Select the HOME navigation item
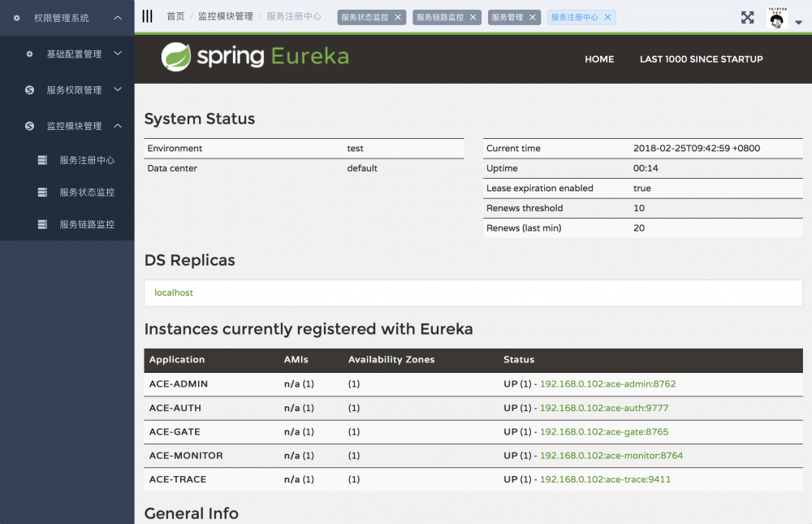 (599, 59)
